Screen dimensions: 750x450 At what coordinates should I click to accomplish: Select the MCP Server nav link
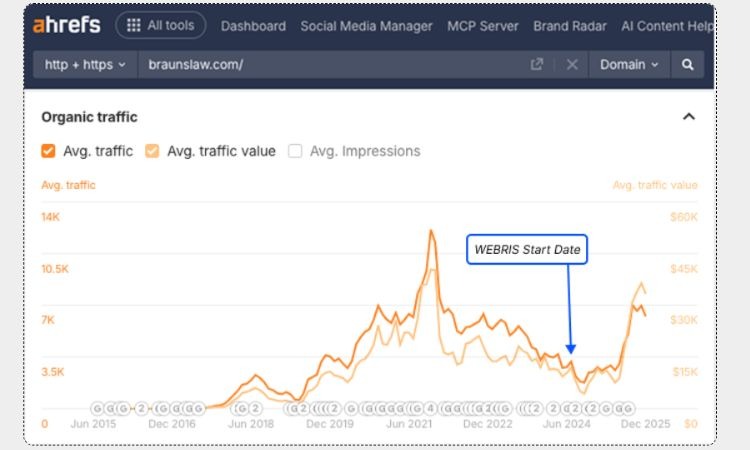tap(485, 26)
